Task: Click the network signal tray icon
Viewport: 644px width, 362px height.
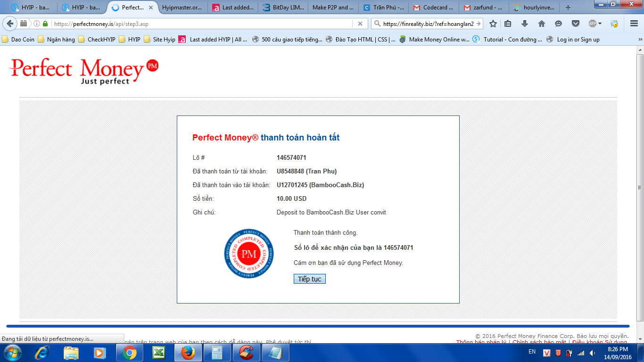Action: point(581,353)
